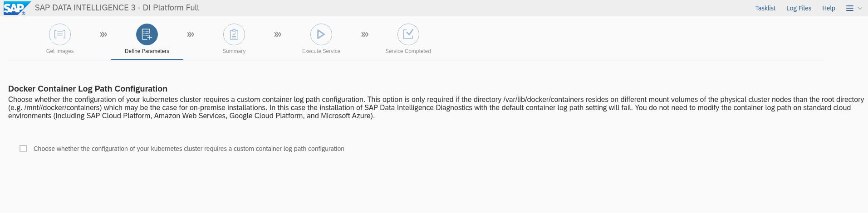Click the Get Images step icon

(60, 34)
